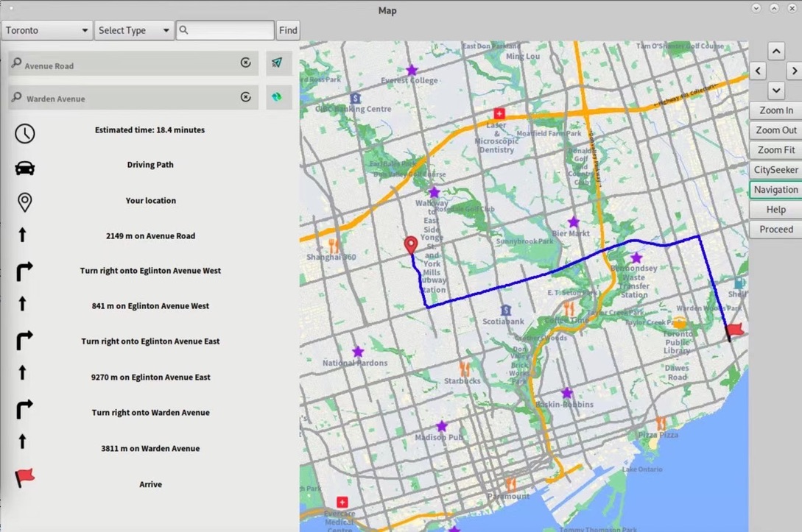Expand the Select Type dropdown
802x532 pixels.
pos(134,30)
